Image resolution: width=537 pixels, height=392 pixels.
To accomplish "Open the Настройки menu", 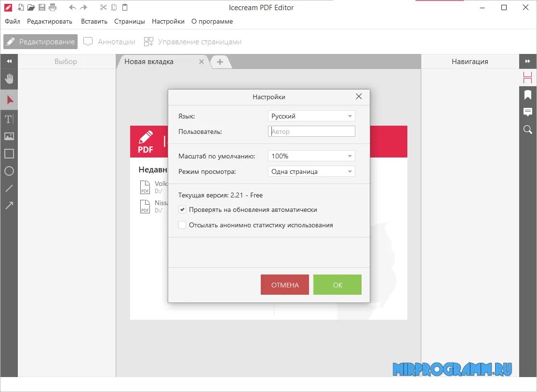I will click(168, 22).
